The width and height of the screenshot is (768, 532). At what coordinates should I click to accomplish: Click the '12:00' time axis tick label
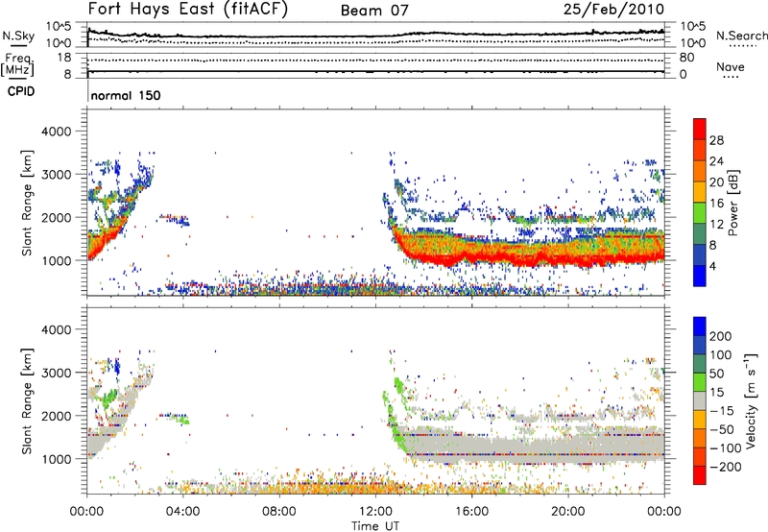tap(375, 512)
